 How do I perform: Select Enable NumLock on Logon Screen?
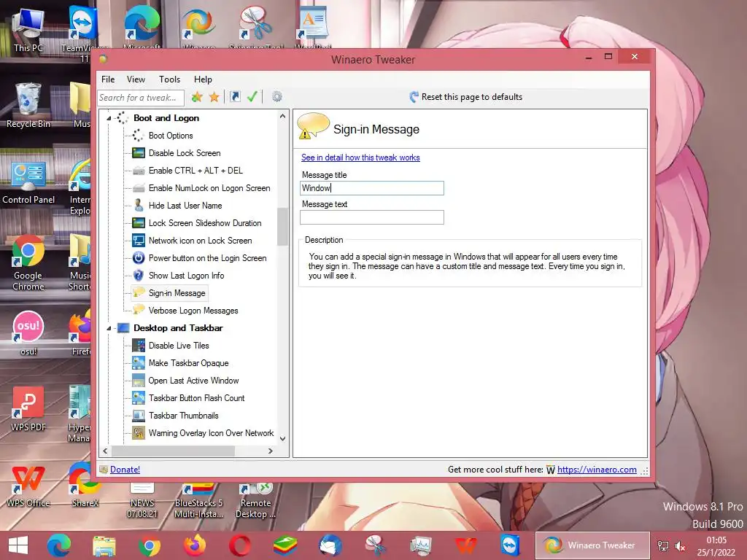pos(209,188)
